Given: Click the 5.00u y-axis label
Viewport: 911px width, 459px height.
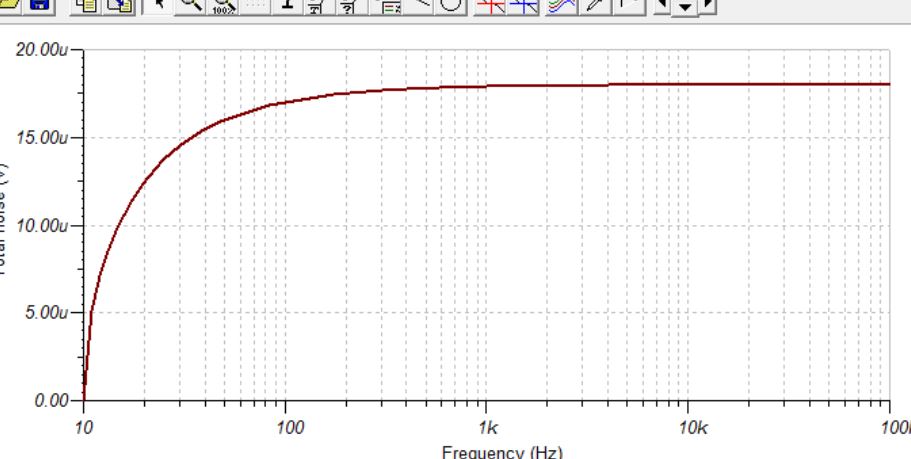Looking at the screenshot, I should pos(46,313).
